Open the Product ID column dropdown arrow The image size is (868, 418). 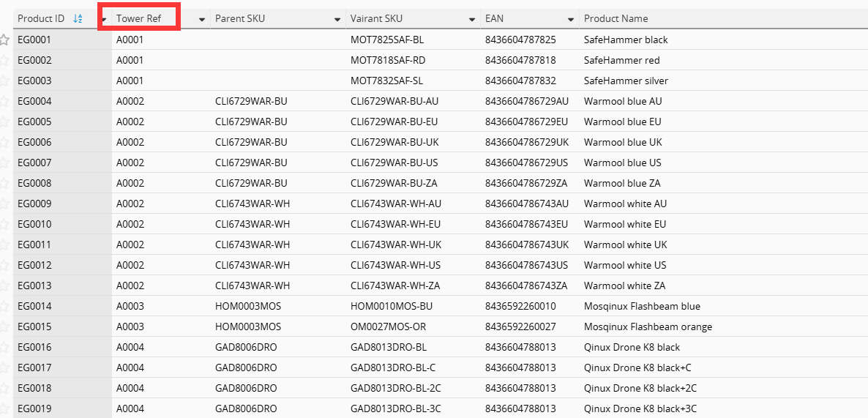point(103,20)
